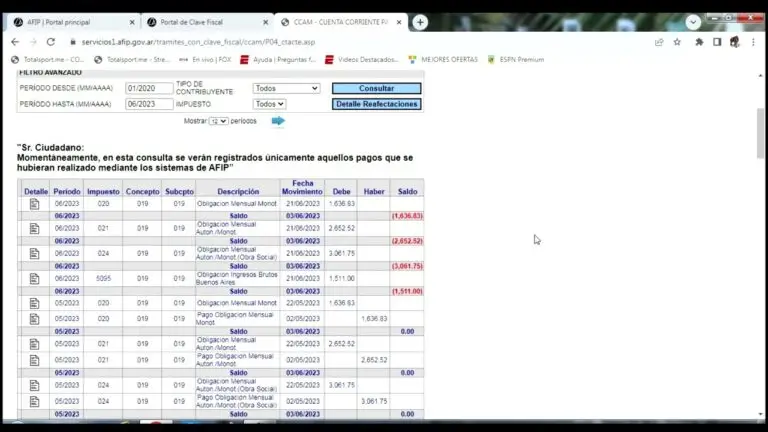Image resolution: width=768 pixels, height=432 pixels.
Task: Click the Período Hasta input field
Action: click(149, 104)
